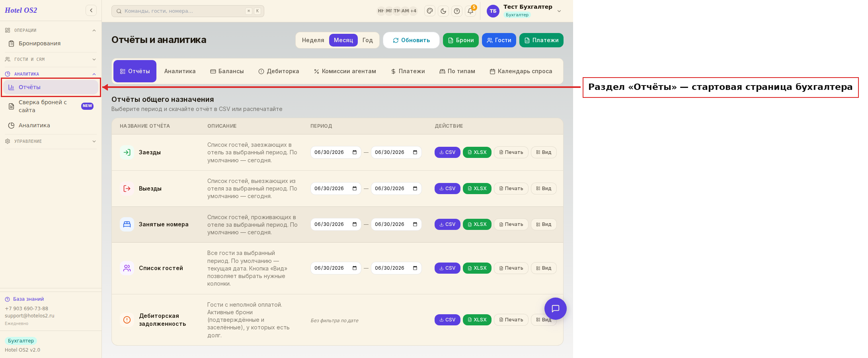The image size is (868, 358).
Task: Open the floating chat bubble button
Action: [556, 309]
